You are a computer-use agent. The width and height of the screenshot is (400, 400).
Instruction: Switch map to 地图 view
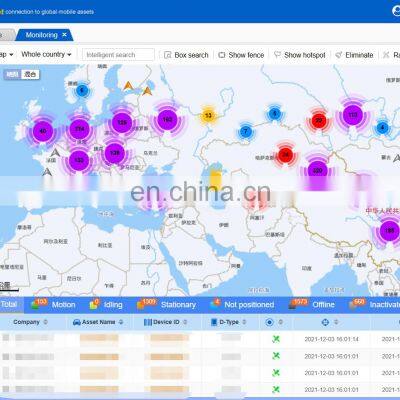tap(12, 74)
